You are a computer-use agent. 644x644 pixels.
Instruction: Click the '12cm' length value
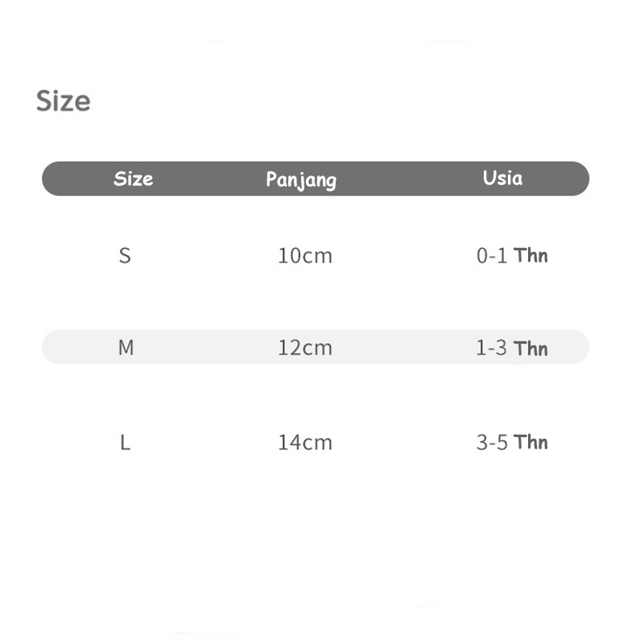tap(304, 348)
